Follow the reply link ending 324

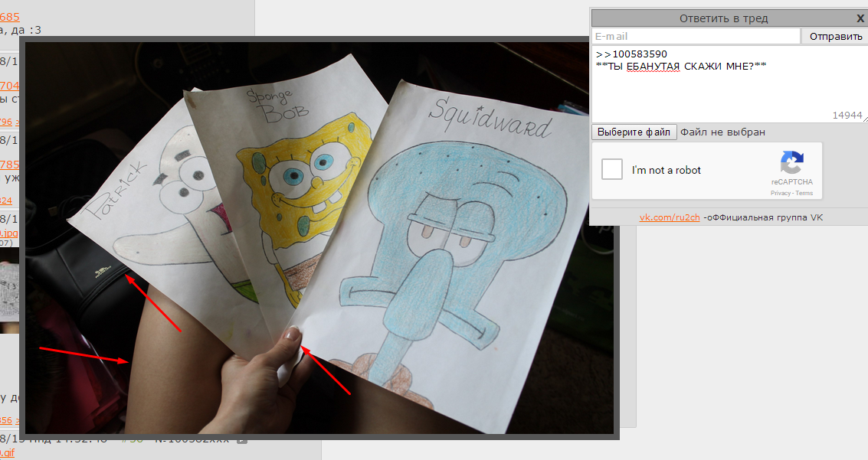[x=6, y=201]
